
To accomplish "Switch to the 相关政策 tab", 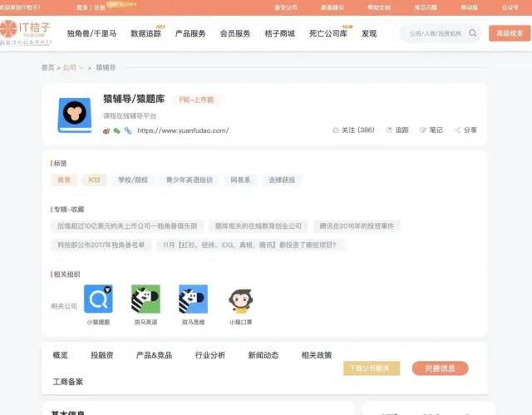I will click(317, 355).
